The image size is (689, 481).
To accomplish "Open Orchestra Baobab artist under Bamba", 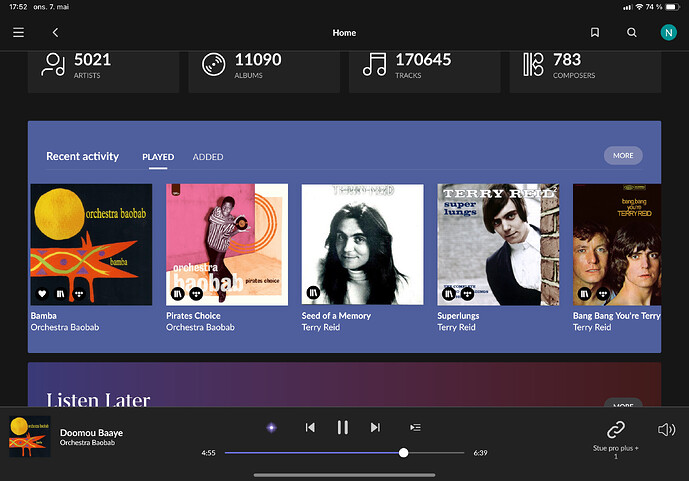I will tap(65, 327).
